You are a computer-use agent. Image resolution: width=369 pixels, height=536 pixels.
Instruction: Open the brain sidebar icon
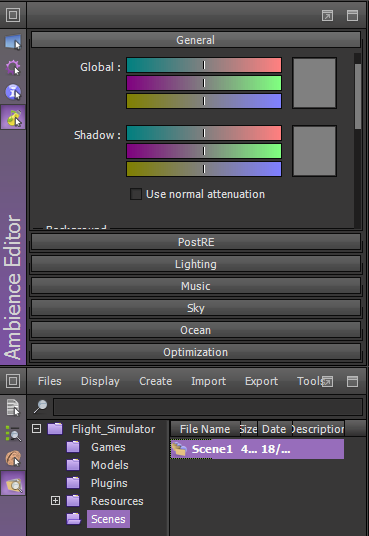click(x=13, y=458)
